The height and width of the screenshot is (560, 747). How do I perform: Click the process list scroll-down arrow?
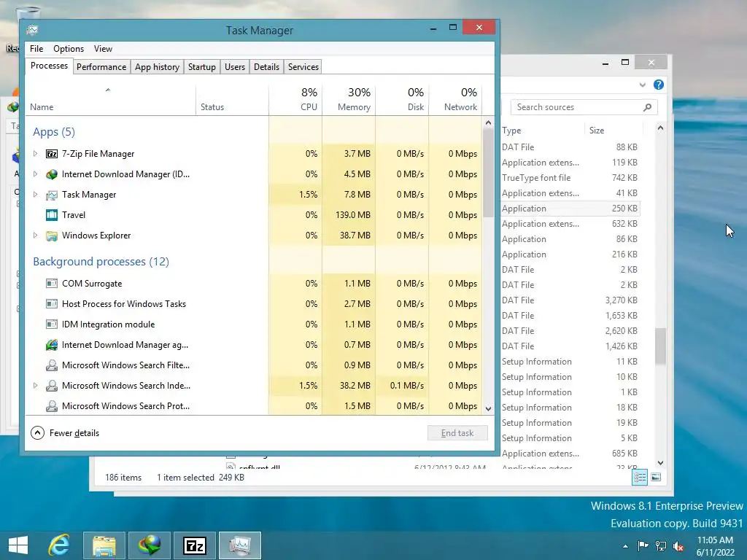pos(488,408)
